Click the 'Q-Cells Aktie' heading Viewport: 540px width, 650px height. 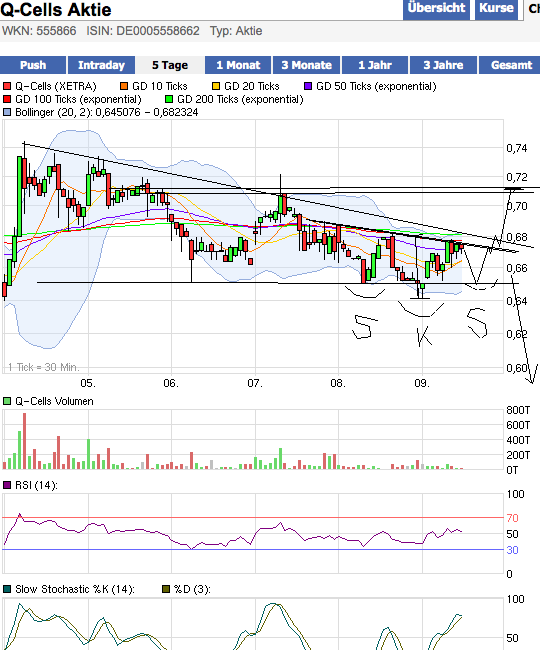pos(56,9)
